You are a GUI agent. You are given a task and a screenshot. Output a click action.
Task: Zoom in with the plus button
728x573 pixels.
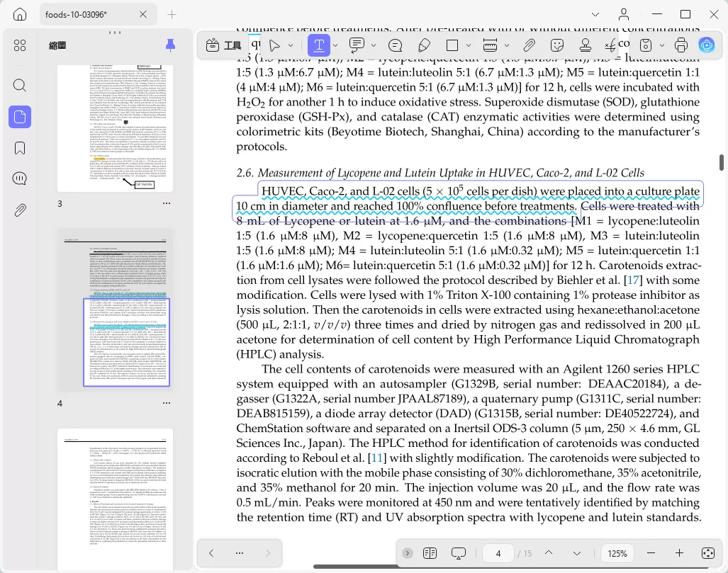tap(679, 553)
